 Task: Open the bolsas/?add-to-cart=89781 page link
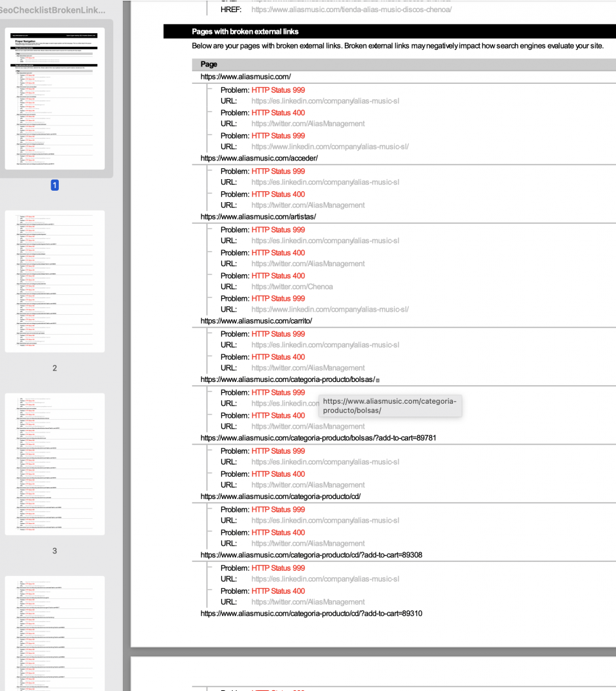(x=318, y=438)
